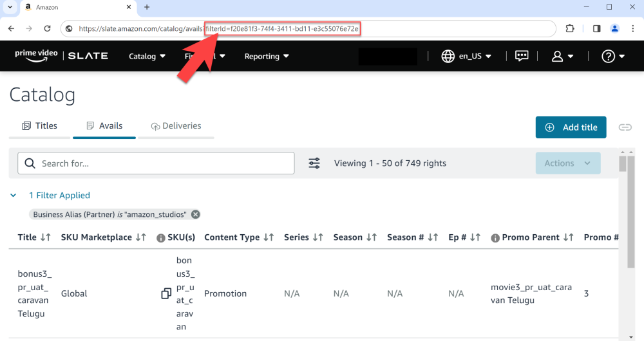Open the filter settings sliders icon
Image resolution: width=644 pixels, height=341 pixels.
314,163
